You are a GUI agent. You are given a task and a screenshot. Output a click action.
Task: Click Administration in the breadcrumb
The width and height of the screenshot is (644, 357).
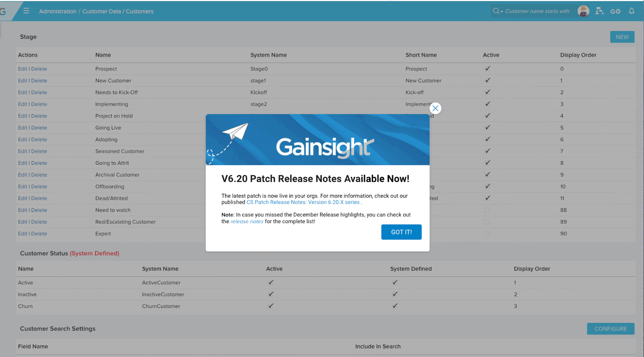coord(58,11)
